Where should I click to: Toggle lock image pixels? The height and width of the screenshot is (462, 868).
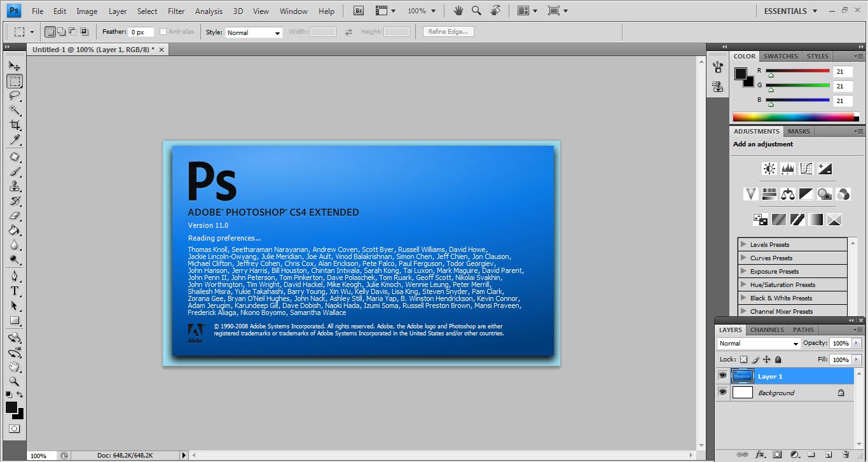coord(755,360)
